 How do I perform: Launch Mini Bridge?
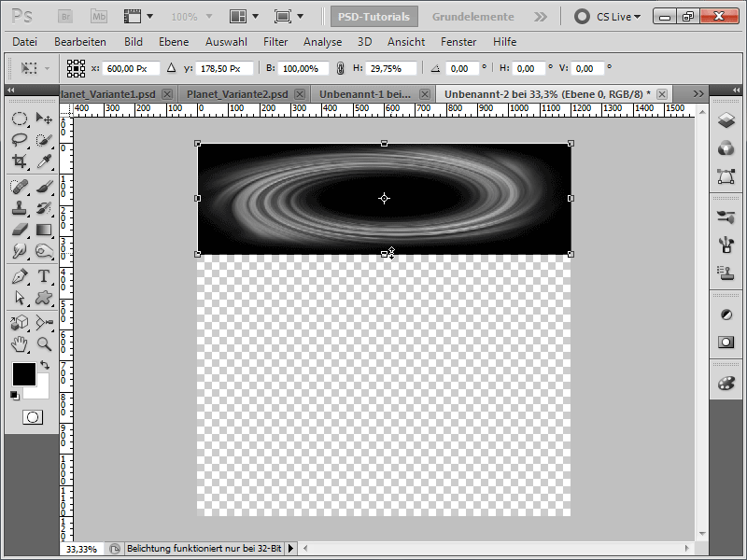click(x=99, y=17)
